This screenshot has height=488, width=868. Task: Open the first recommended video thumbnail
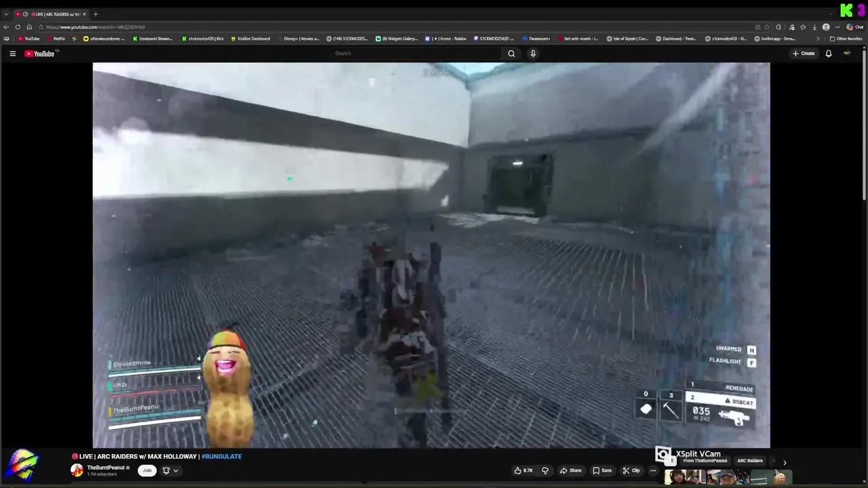tap(684, 477)
